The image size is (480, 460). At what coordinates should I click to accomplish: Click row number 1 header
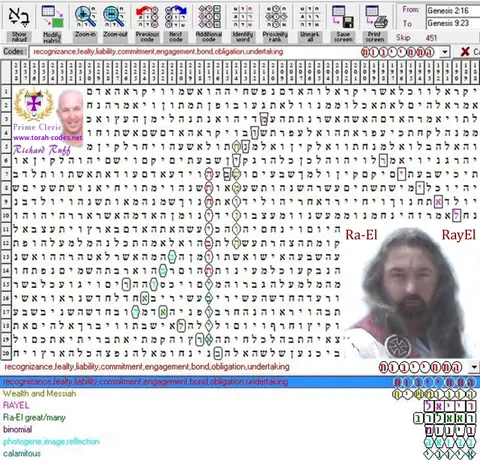(6, 92)
